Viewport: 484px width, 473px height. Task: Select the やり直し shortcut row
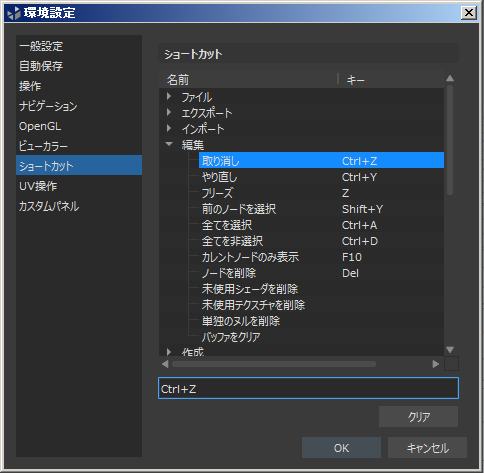pos(321,177)
